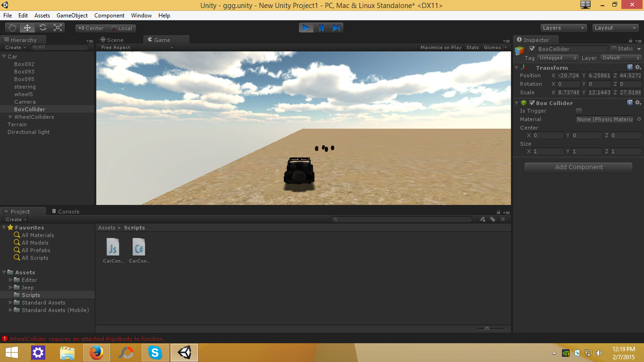
Task: Select the CarCon C# script thumbnail
Action: pos(139,247)
